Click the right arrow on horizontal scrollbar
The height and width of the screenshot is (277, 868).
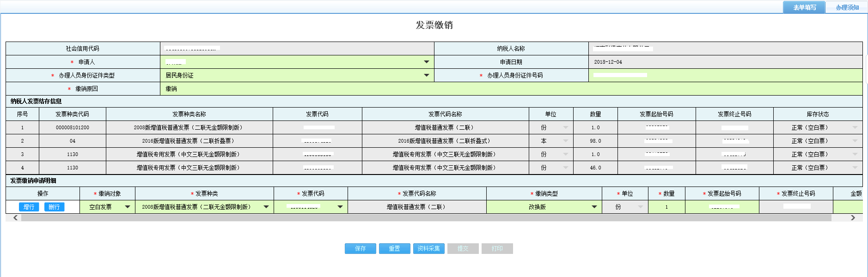click(853, 218)
